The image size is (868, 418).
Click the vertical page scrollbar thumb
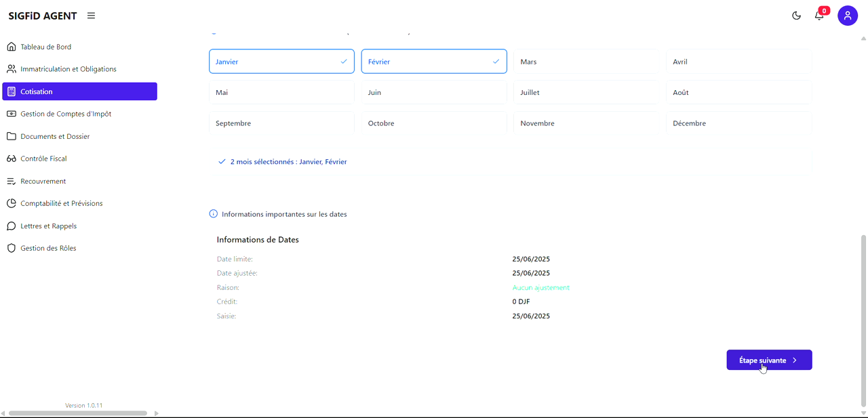point(863,318)
